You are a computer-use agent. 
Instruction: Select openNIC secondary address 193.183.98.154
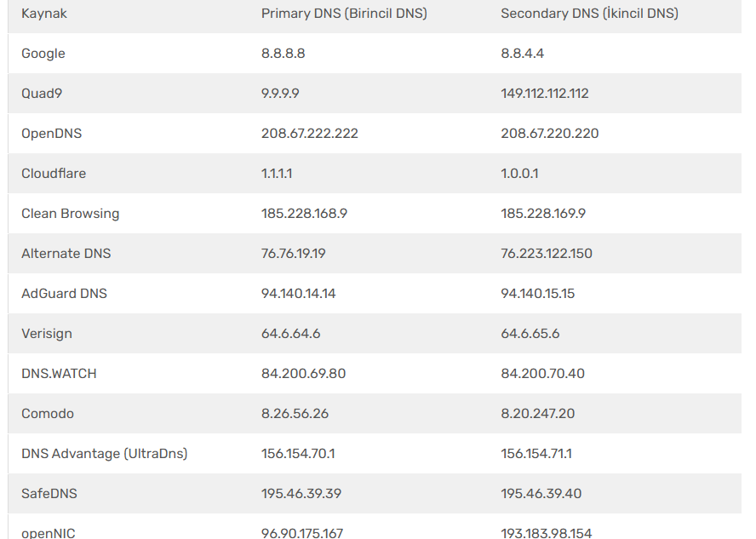point(546,533)
